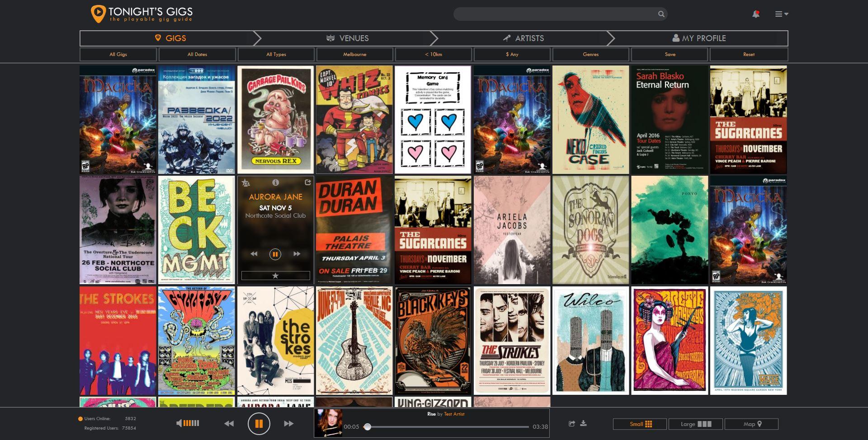Select the Small grid view
This screenshot has width=868, height=440.
click(x=640, y=424)
